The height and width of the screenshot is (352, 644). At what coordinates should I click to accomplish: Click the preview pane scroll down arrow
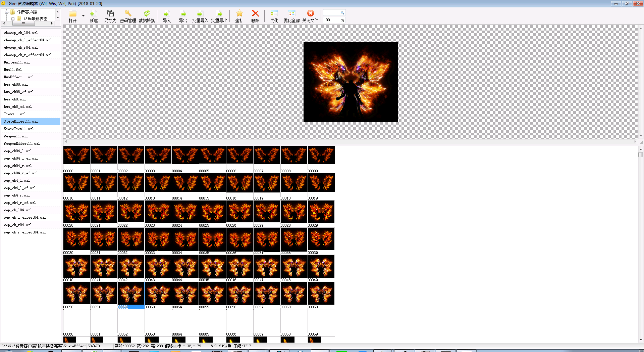tap(641, 136)
